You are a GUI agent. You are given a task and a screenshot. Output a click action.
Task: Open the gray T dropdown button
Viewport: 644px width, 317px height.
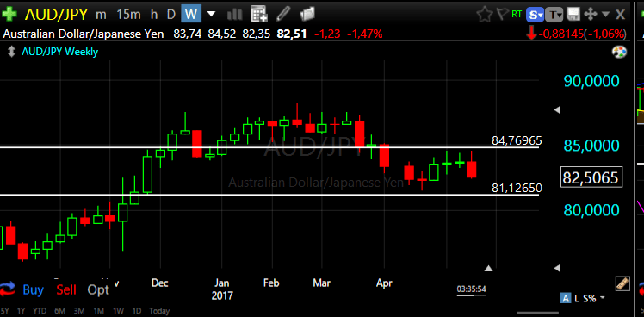pyautogui.click(x=555, y=15)
